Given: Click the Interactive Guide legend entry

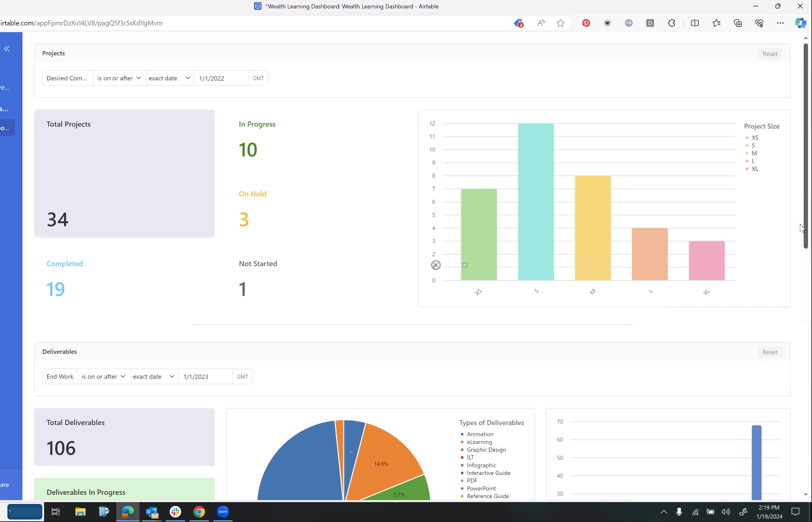Looking at the screenshot, I should pyautogui.click(x=485, y=473).
